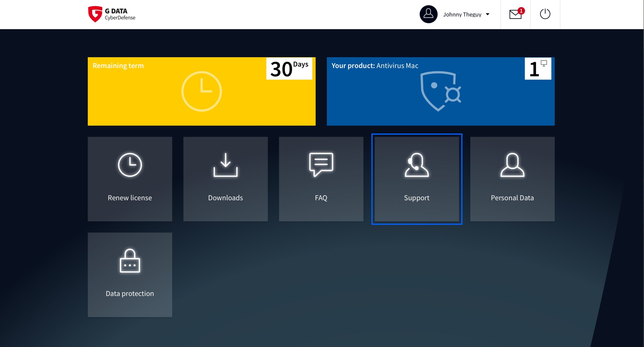Screen dimensions: 644x347
Task: Click the 30 Days counter box
Action: [x=289, y=69]
